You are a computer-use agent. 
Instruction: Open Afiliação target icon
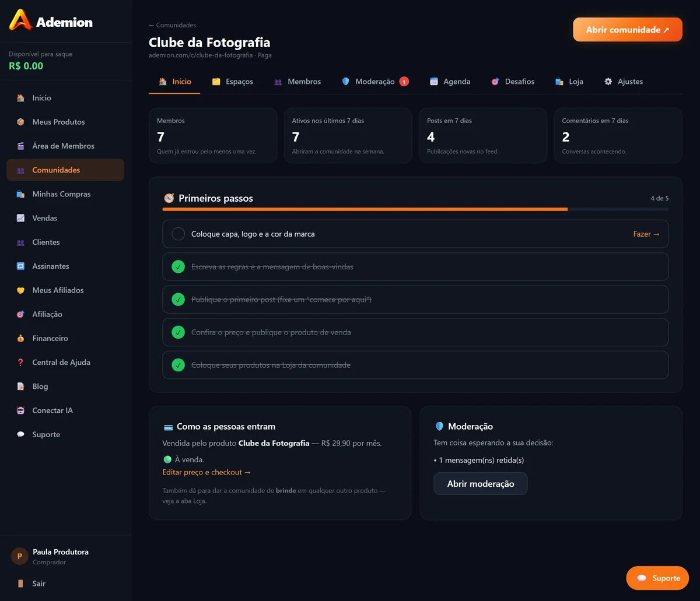(x=20, y=314)
